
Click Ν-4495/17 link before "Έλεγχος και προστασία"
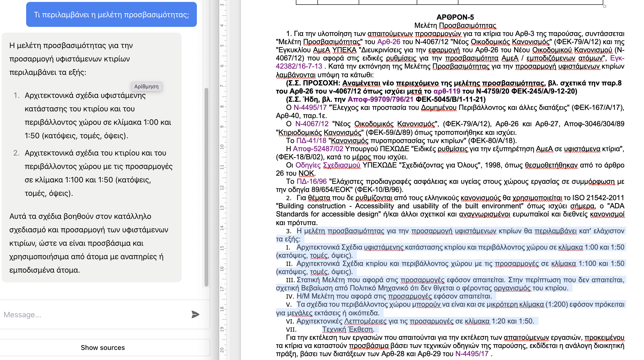tap(310, 108)
